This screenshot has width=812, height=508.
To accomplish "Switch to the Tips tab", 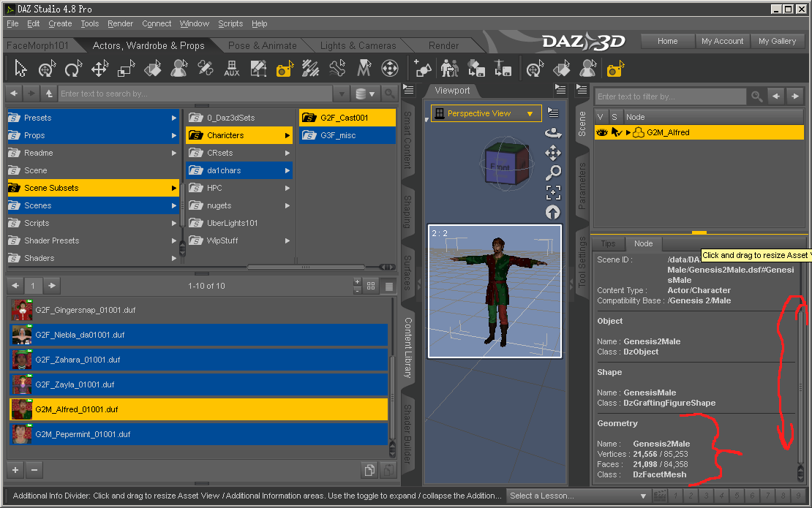I will click(x=608, y=243).
